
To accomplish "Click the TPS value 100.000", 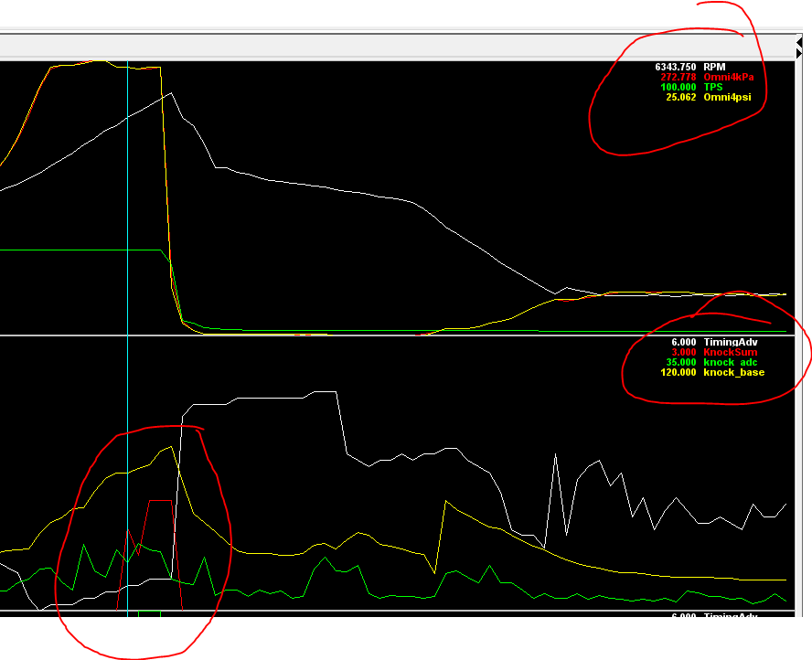I will click(x=678, y=87).
